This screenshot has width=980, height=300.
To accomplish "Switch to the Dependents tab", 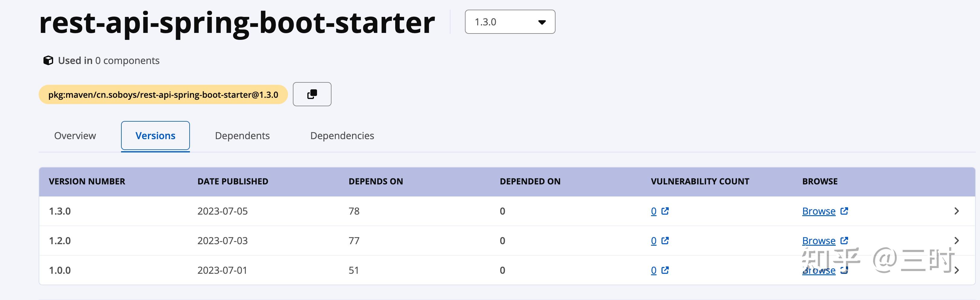I will [242, 135].
